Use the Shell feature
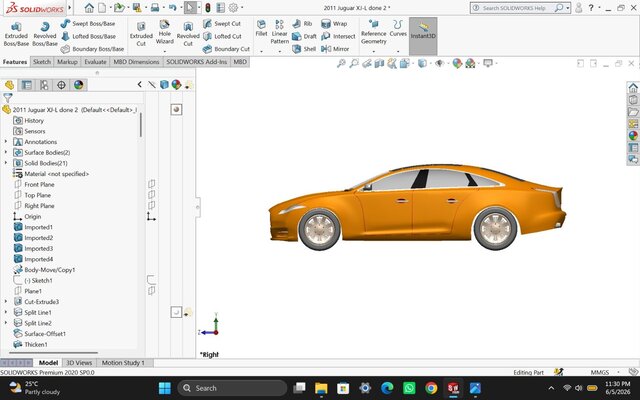Screen dimensions: 640x400 tap(304, 49)
